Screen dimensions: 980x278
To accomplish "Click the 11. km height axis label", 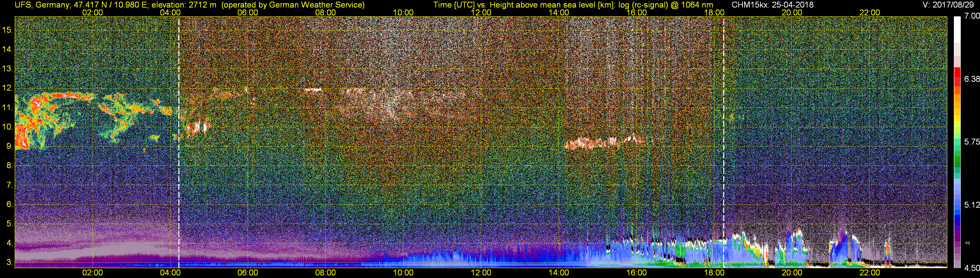I will pyautogui.click(x=8, y=108).
